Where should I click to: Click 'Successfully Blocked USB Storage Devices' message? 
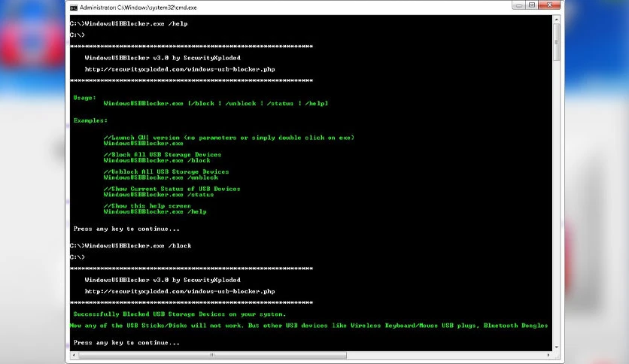[x=180, y=314]
